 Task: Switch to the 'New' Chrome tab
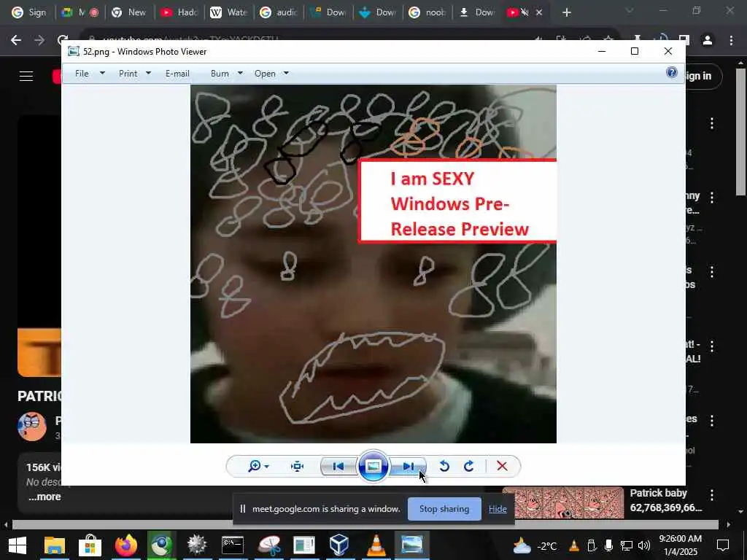[x=129, y=12]
